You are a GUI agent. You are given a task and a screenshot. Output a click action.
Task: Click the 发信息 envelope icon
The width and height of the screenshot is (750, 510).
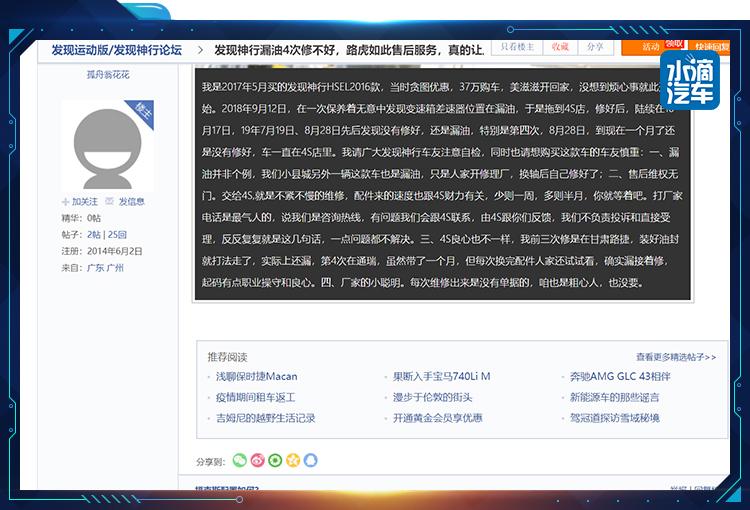(x=110, y=201)
